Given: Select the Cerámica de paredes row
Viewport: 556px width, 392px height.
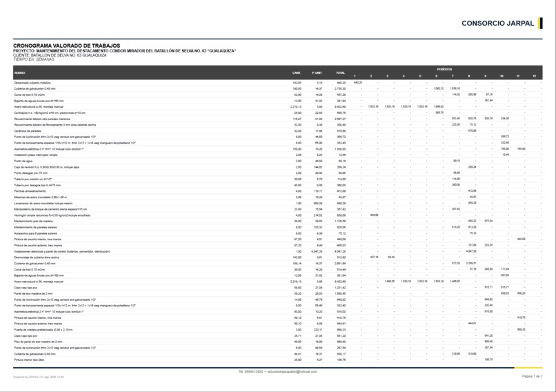Looking at the screenshot, I should tap(277, 131).
